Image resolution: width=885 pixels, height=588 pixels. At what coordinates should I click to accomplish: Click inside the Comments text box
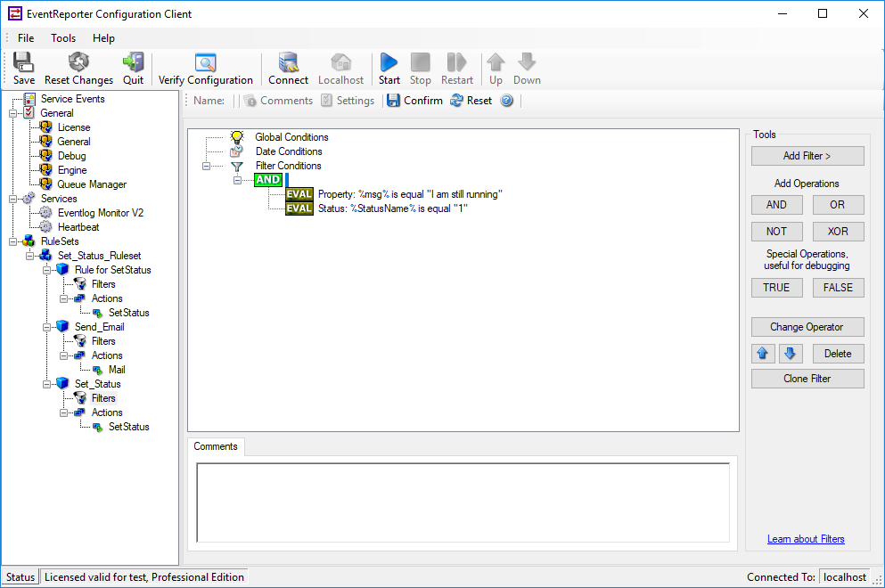[x=463, y=502]
